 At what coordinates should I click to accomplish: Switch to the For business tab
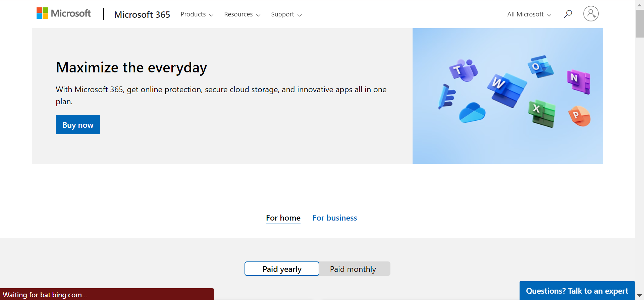pos(335,218)
